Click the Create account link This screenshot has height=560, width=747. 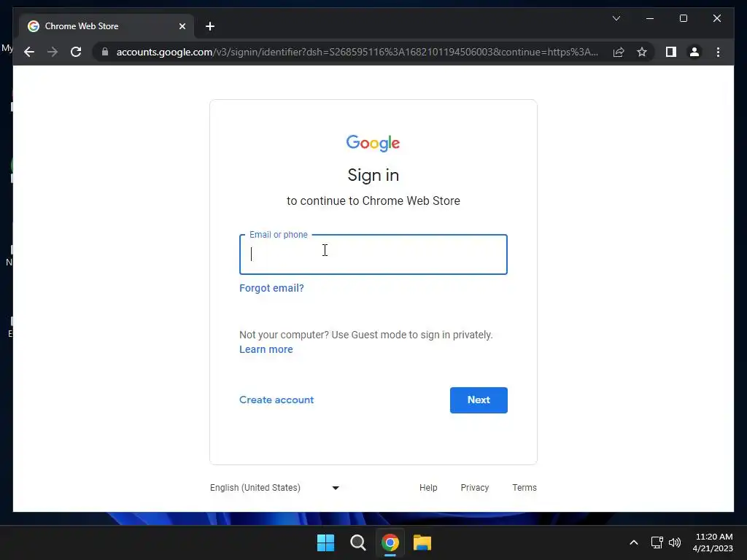click(x=276, y=400)
